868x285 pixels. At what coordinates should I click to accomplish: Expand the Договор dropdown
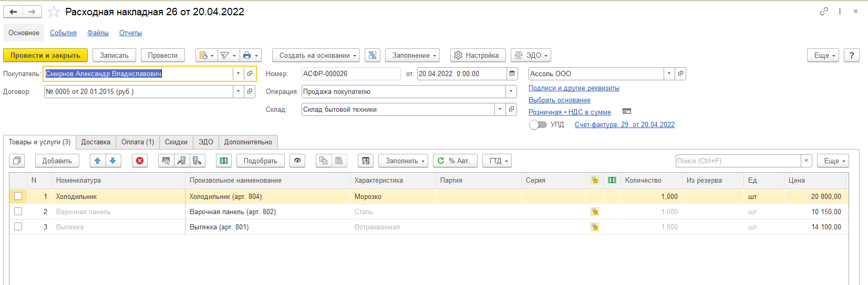point(239,91)
